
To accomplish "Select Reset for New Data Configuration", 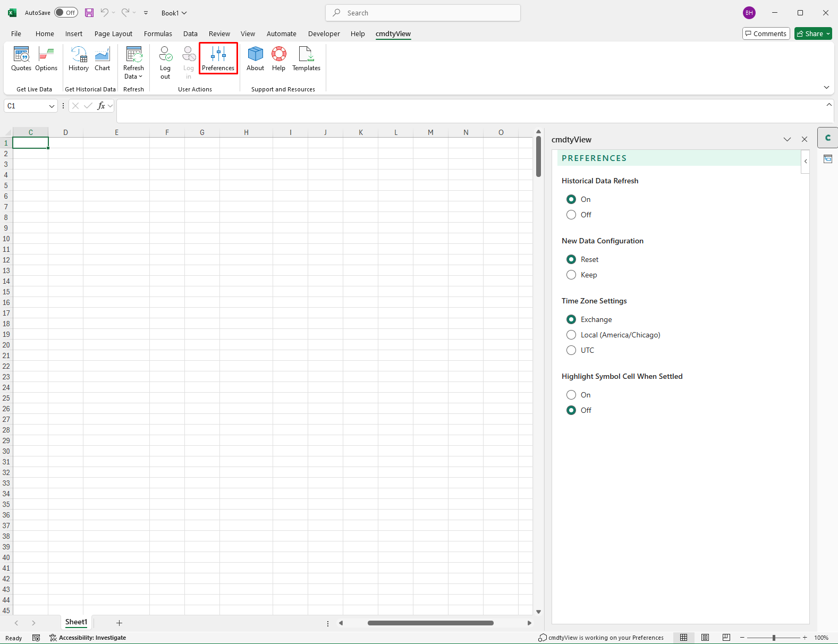I will (x=571, y=259).
